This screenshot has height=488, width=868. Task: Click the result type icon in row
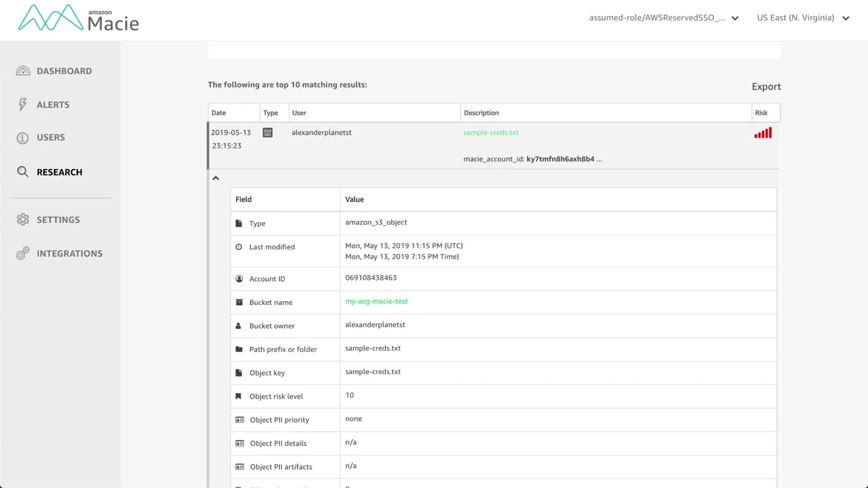point(268,133)
